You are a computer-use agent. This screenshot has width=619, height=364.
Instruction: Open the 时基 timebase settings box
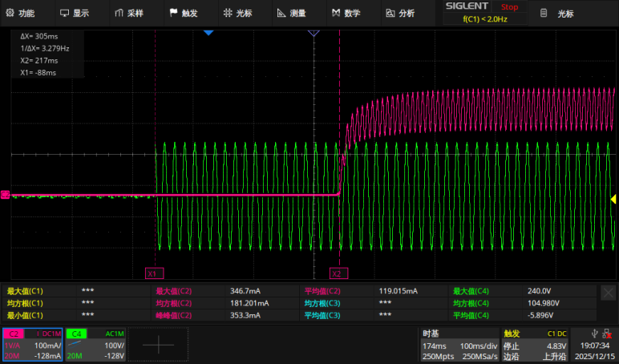tap(459, 344)
